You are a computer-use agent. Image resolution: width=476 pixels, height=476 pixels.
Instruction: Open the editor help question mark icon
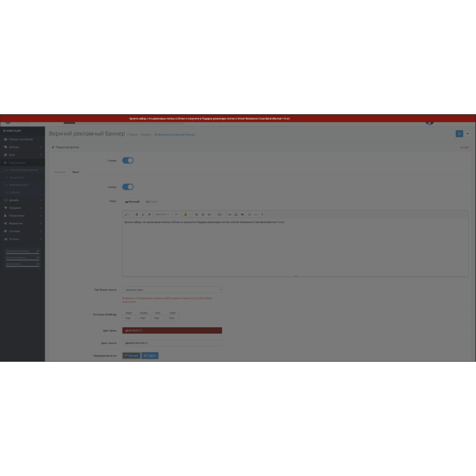point(262,214)
